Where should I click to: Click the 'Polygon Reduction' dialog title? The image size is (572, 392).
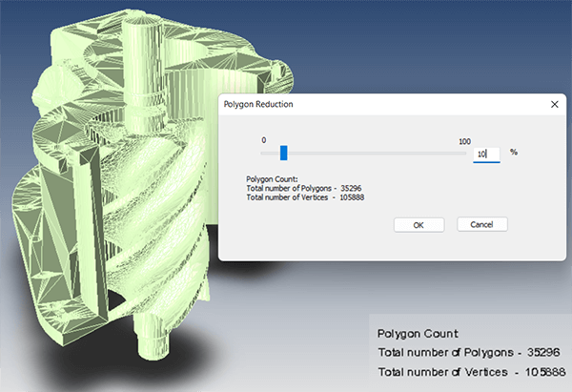pyautogui.click(x=258, y=104)
